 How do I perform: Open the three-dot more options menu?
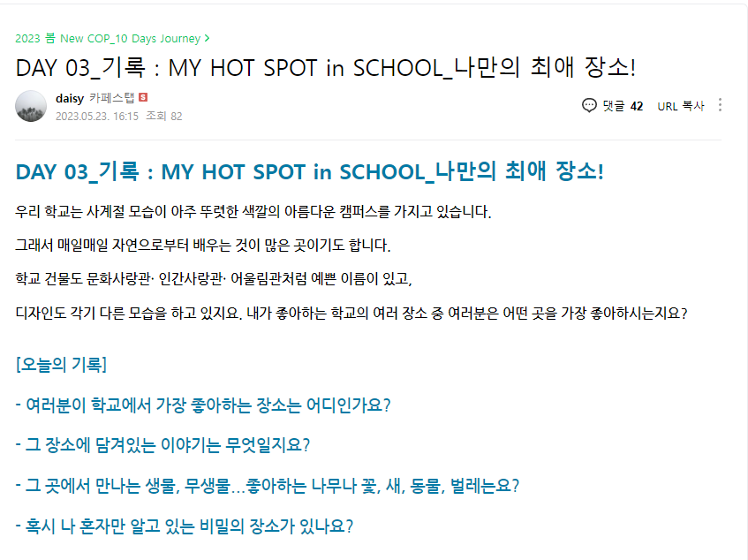click(720, 105)
